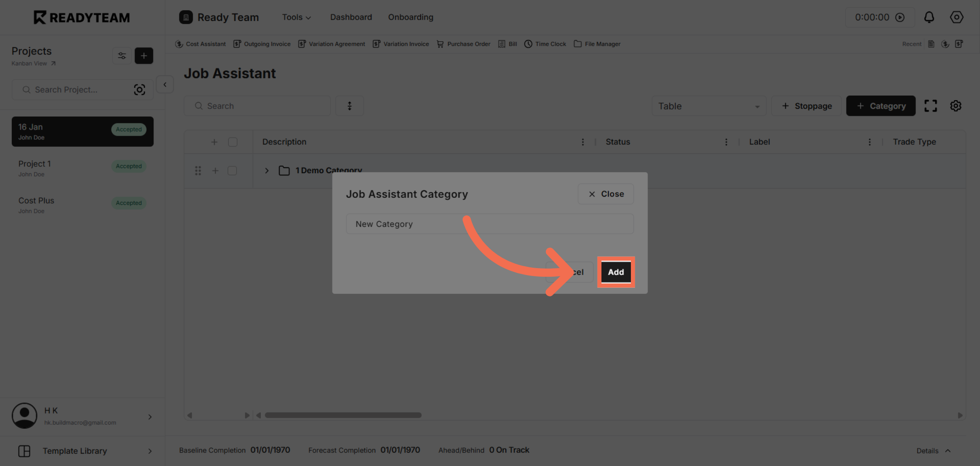
Task: Open the Table view dropdown
Action: pos(708,106)
